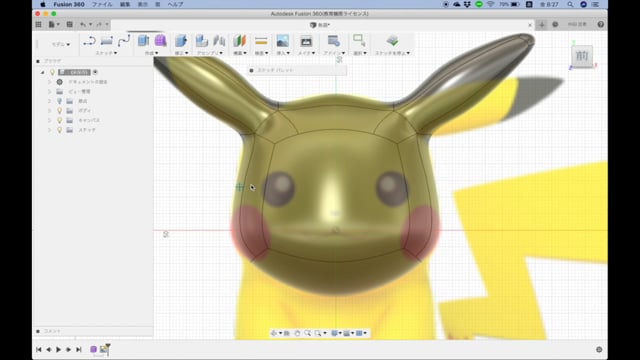Open the 作成 toolbar dropdown
640x360 pixels.
click(151, 53)
